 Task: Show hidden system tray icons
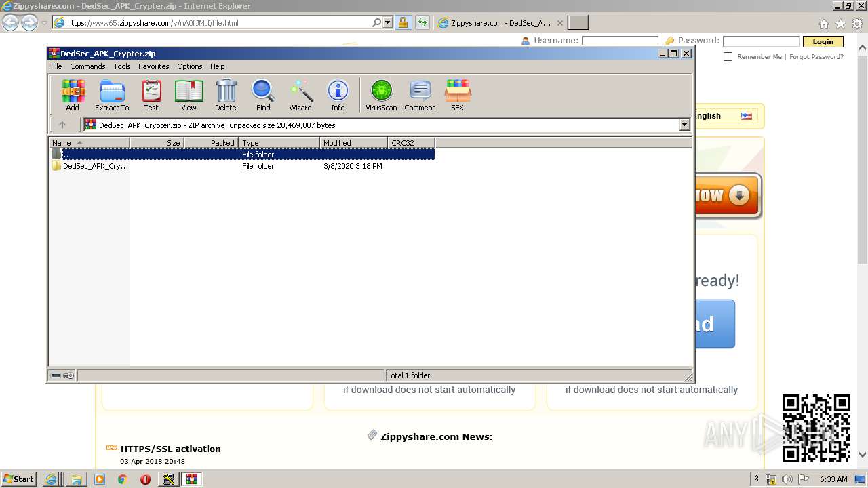[756, 479]
